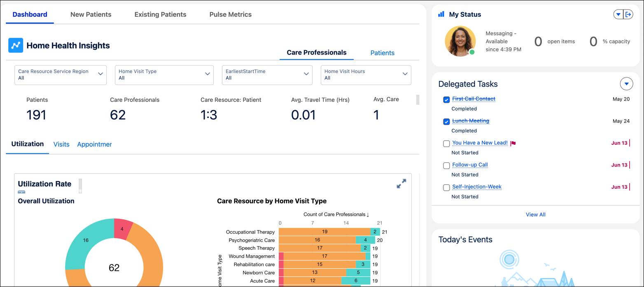This screenshot has height=287, width=644.
Task: Open the Home Visit Hours dropdown
Action: pos(366,75)
